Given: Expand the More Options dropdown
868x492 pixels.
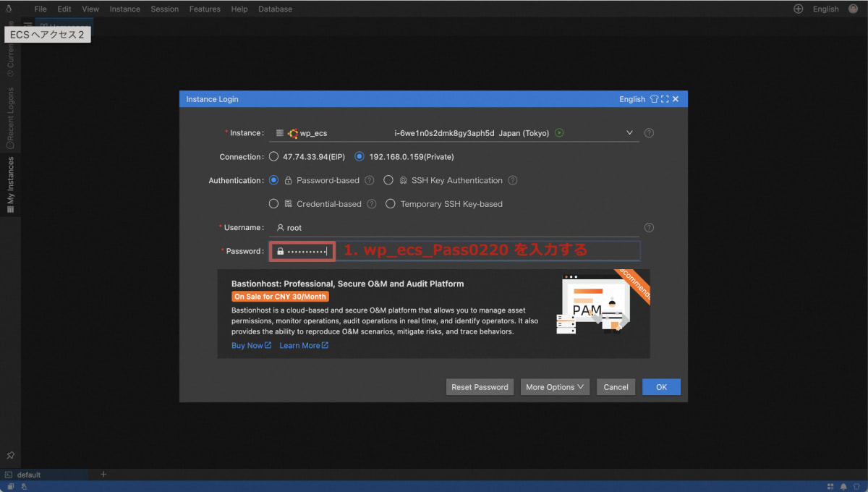Looking at the screenshot, I should coord(555,387).
